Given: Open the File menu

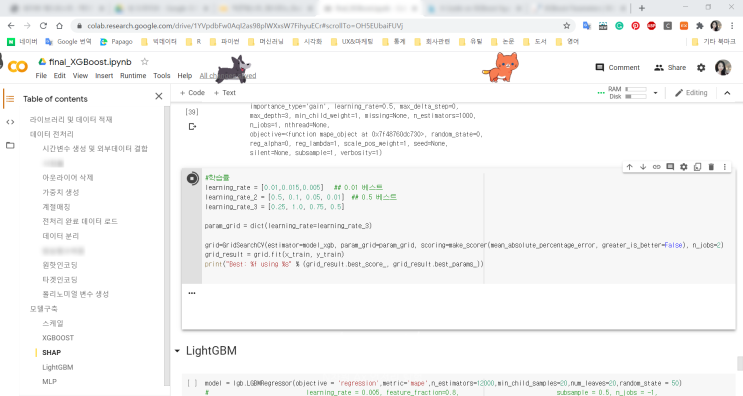Looking at the screenshot, I should [x=41, y=76].
